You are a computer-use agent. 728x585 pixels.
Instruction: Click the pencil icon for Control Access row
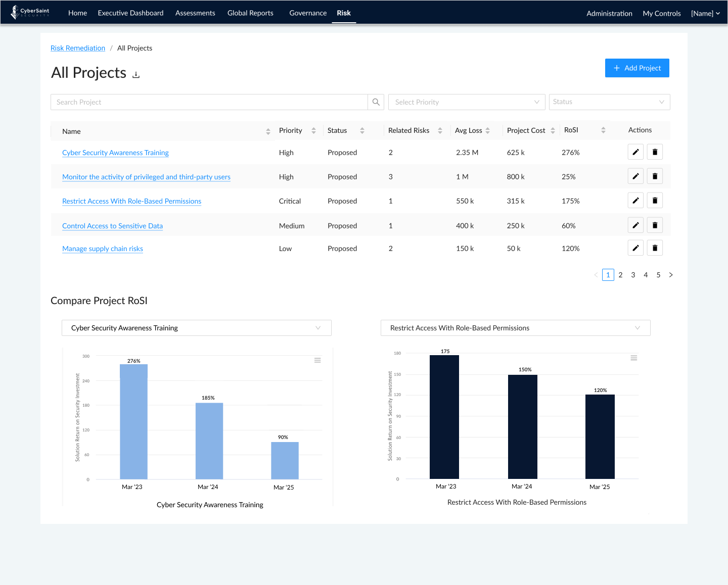tap(635, 225)
